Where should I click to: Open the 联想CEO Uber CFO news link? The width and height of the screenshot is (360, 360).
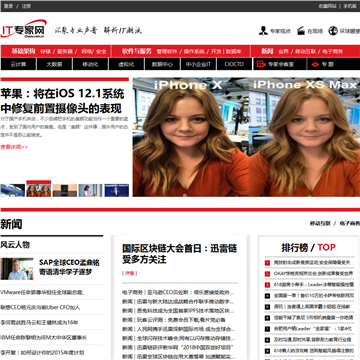40,307
